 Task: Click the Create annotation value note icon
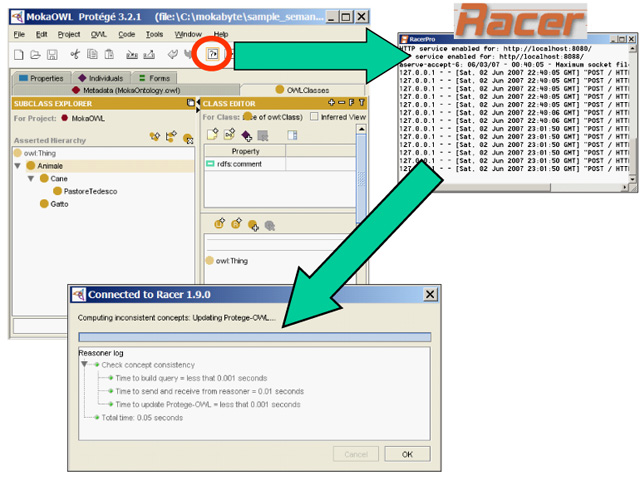point(213,134)
